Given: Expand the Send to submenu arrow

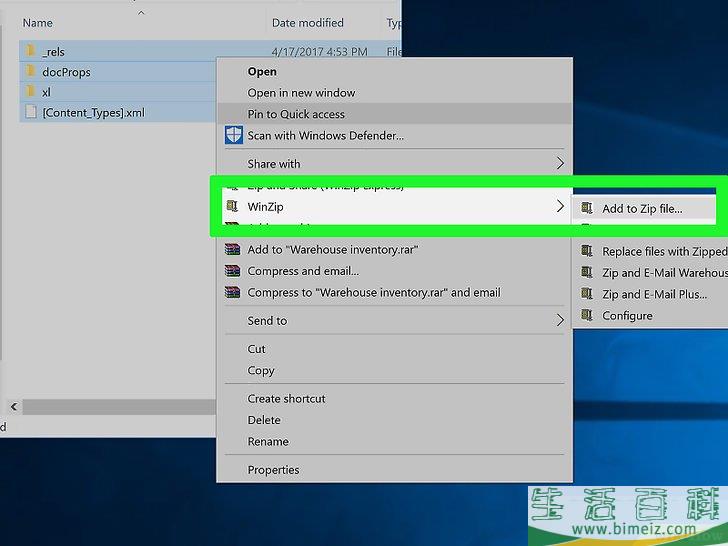Looking at the screenshot, I should (x=560, y=320).
